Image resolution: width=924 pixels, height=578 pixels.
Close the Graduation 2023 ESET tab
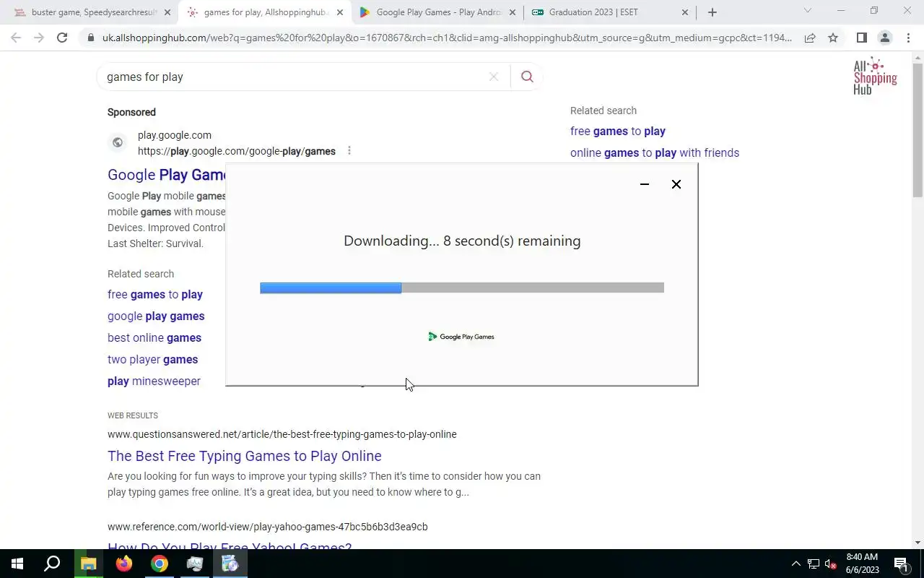(685, 12)
